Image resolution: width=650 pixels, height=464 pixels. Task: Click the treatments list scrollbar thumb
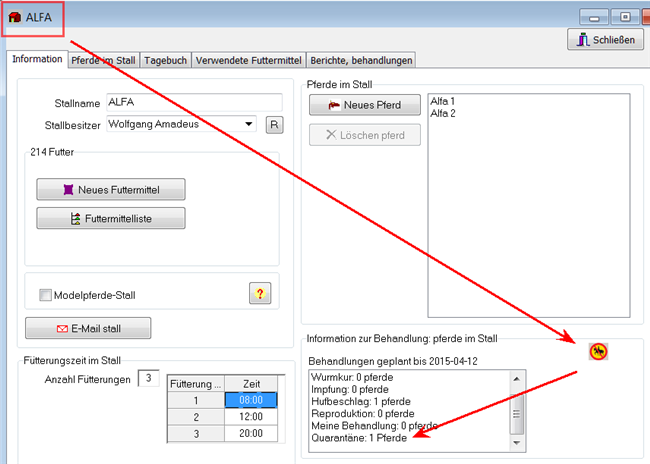pyautogui.click(x=517, y=413)
